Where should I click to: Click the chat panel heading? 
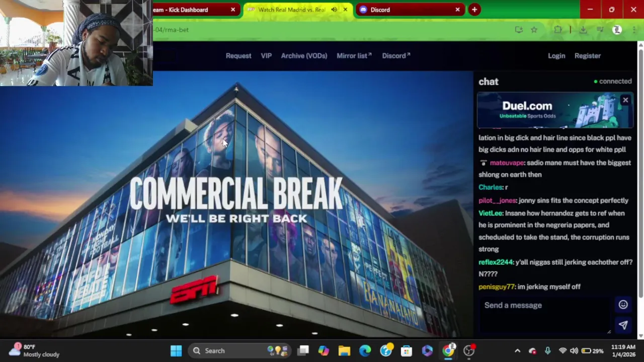[489, 81]
